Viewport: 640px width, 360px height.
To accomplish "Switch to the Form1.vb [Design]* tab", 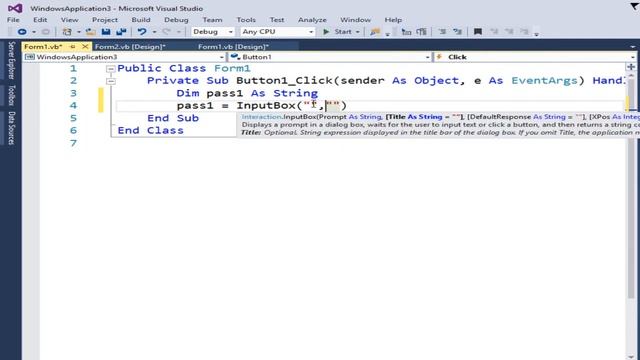I will (233, 47).
